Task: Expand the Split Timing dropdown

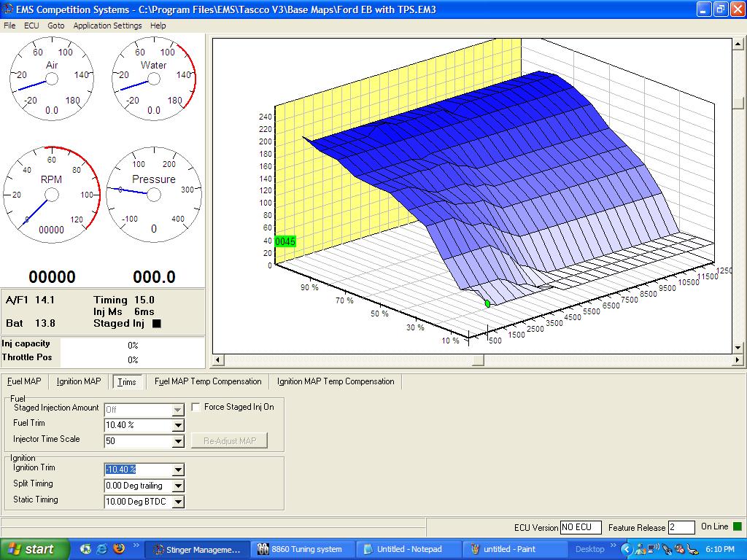Action: 178,486
